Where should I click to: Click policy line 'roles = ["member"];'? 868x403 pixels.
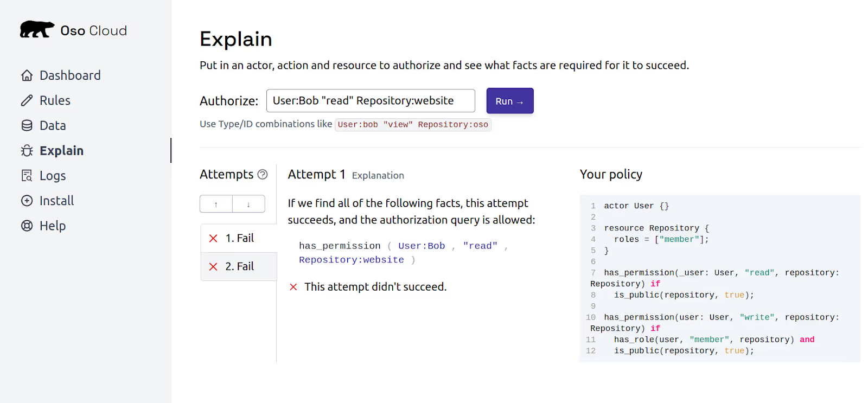click(661, 239)
